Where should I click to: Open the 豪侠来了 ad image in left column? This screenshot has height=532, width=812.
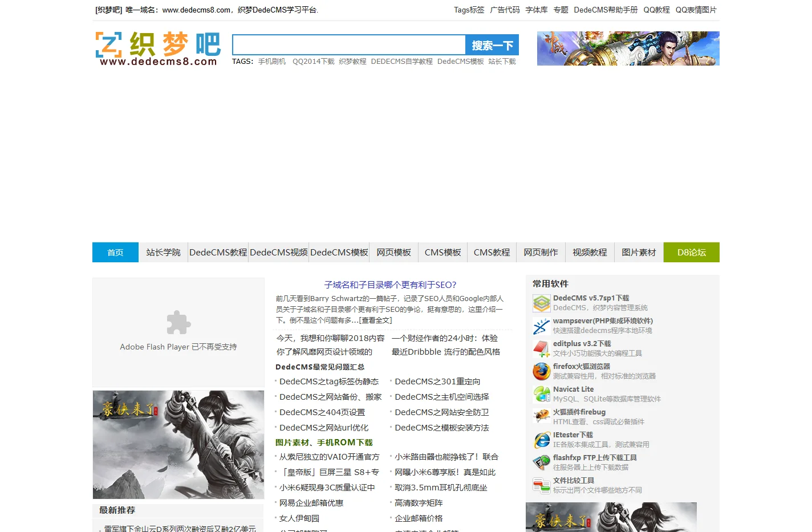[x=178, y=445]
